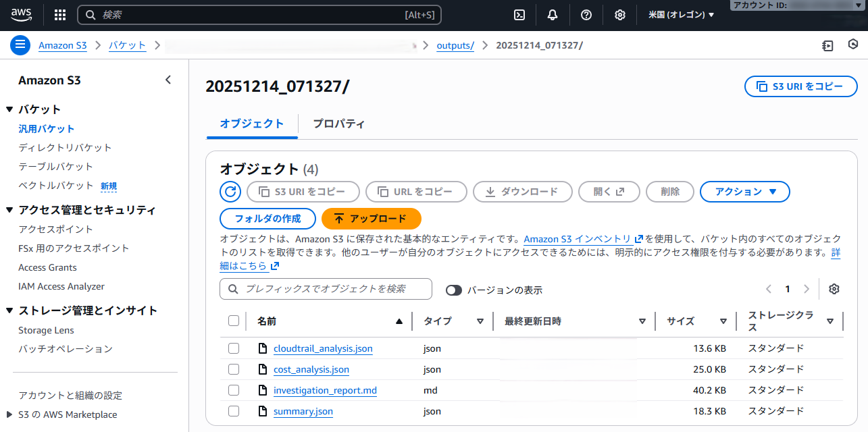Viewport: 868px width, 432px height.
Task: Open the notifications bell
Action: [x=553, y=14]
